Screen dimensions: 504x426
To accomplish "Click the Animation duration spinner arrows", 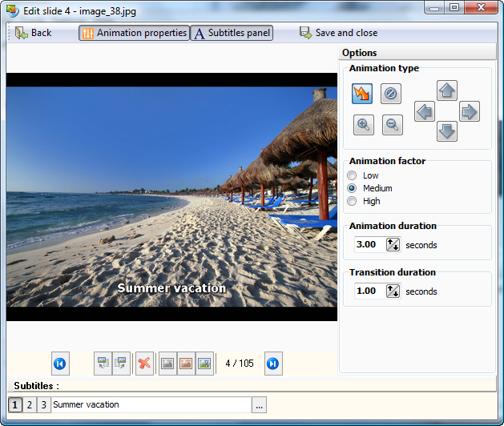I will [x=393, y=245].
